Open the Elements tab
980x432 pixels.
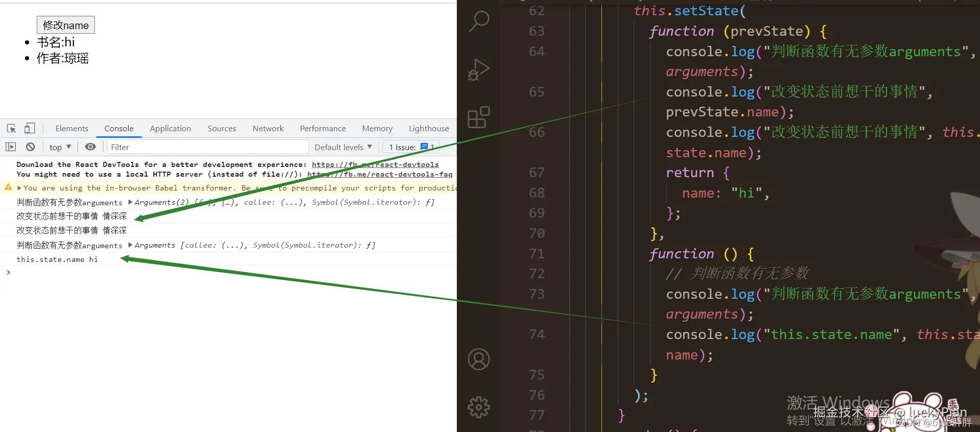[x=71, y=129]
